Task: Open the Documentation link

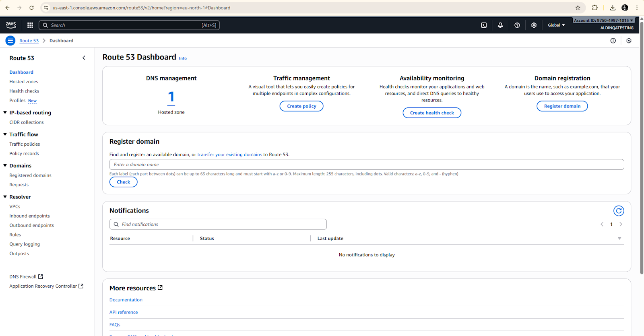Action: [x=126, y=300]
